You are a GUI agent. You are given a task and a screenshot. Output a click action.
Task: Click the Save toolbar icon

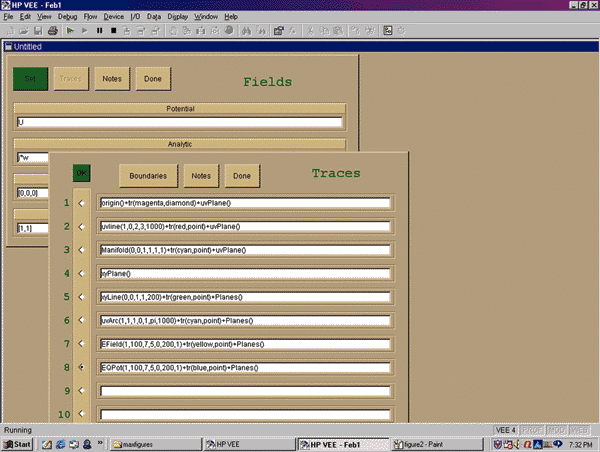tap(37, 31)
